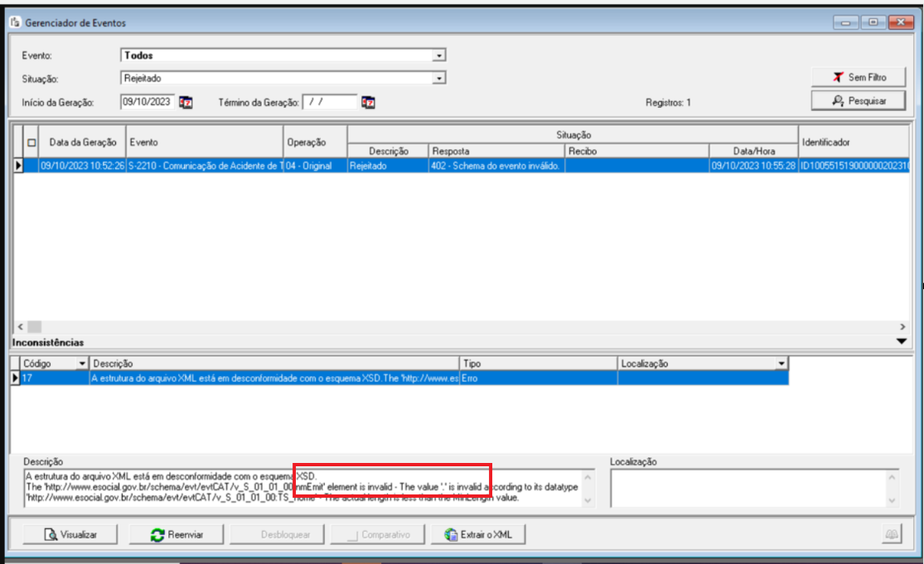
Task: Open the Início da Geração calendar picker
Action: (186, 103)
